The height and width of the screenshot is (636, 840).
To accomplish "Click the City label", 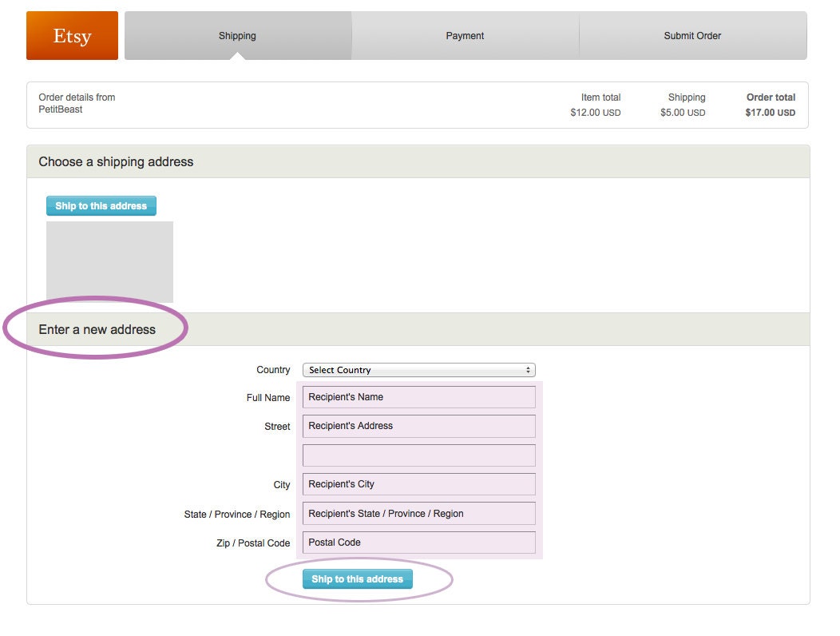I will point(282,485).
